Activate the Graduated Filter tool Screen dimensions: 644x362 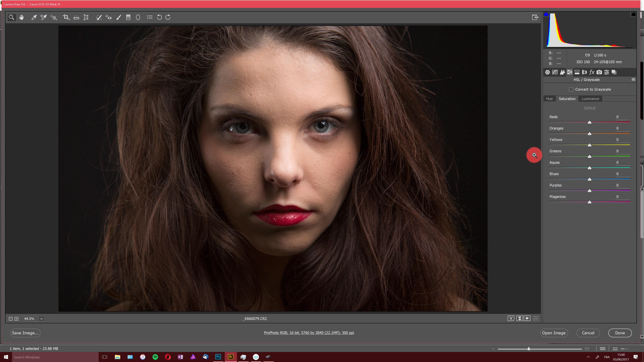[128, 17]
